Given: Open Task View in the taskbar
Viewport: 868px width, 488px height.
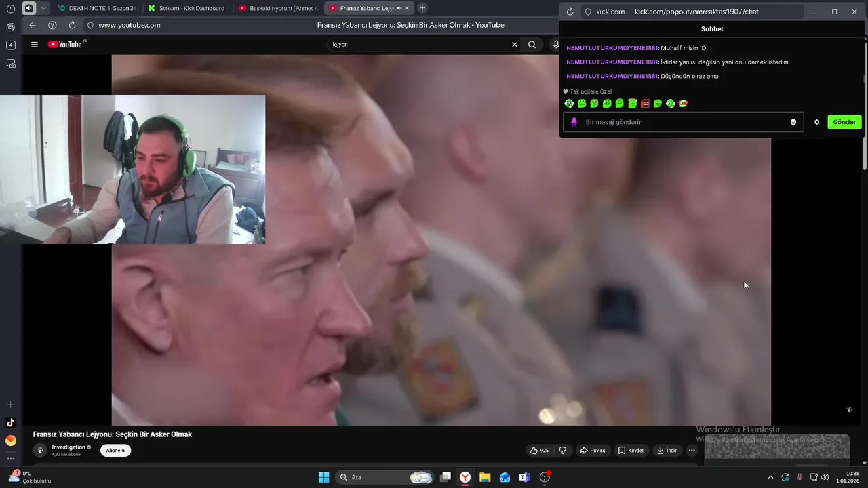Looking at the screenshot, I should pos(446,477).
